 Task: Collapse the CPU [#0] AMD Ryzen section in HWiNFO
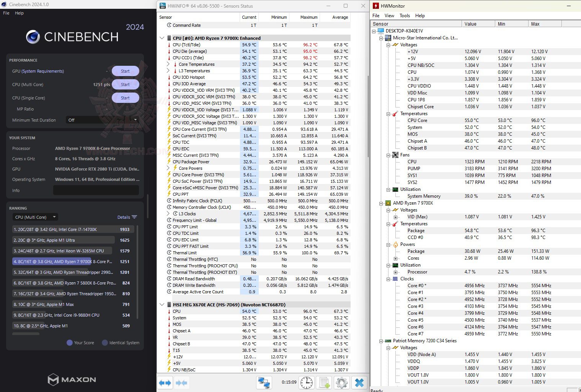pyautogui.click(x=162, y=38)
